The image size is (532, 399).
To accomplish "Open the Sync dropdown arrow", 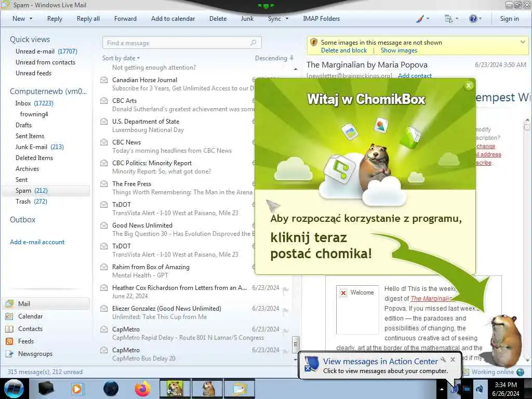I will click(x=287, y=19).
